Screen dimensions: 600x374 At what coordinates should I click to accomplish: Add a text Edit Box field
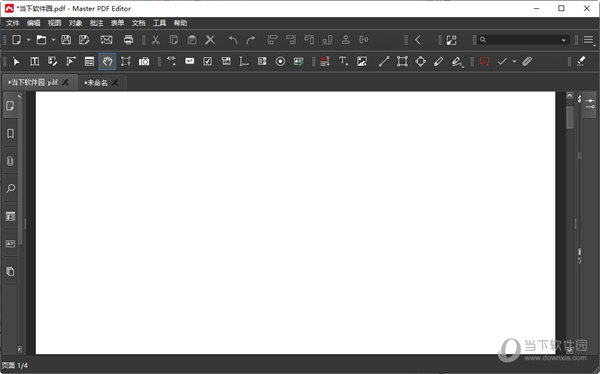[x=190, y=61]
